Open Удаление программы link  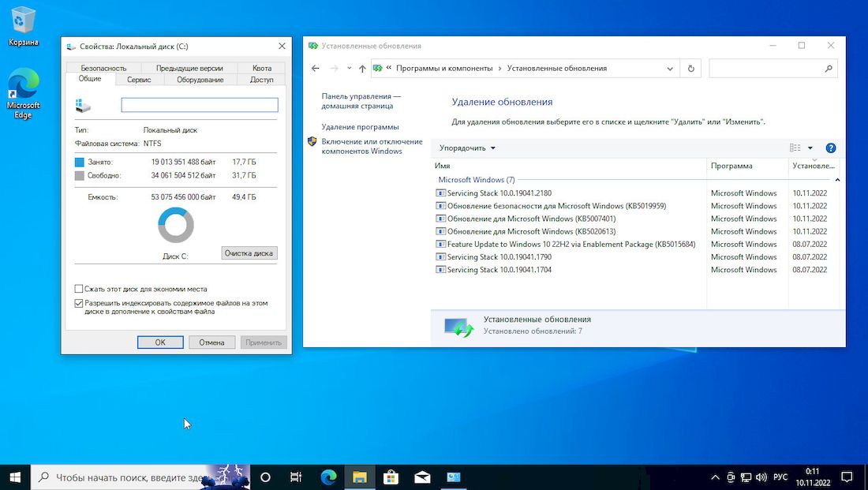coord(360,127)
